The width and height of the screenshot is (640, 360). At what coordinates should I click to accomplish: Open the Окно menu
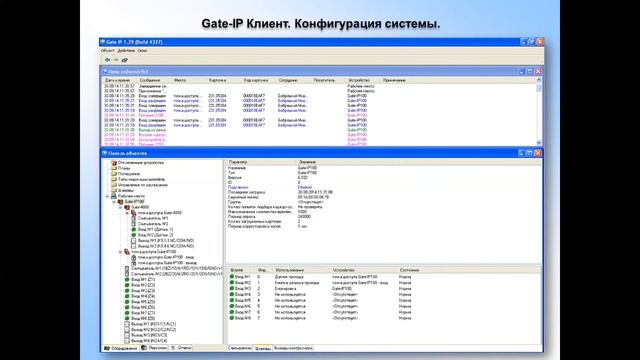tap(142, 51)
